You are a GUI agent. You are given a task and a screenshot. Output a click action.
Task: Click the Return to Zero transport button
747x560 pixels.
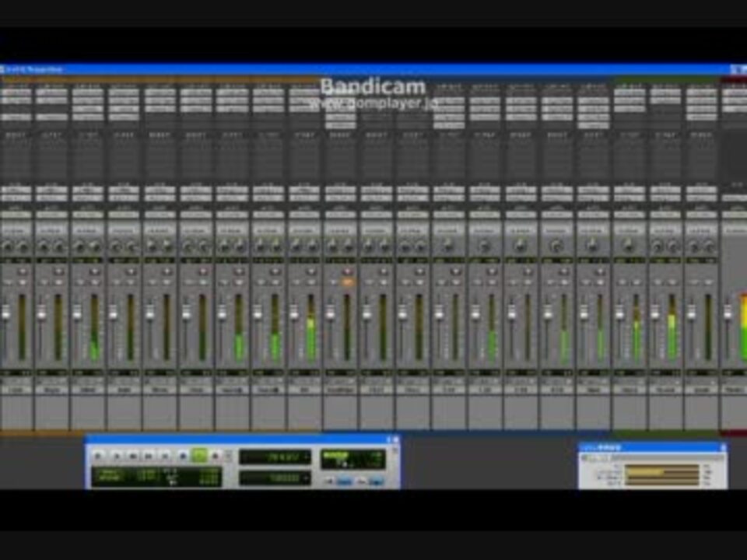tap(117, 456)
